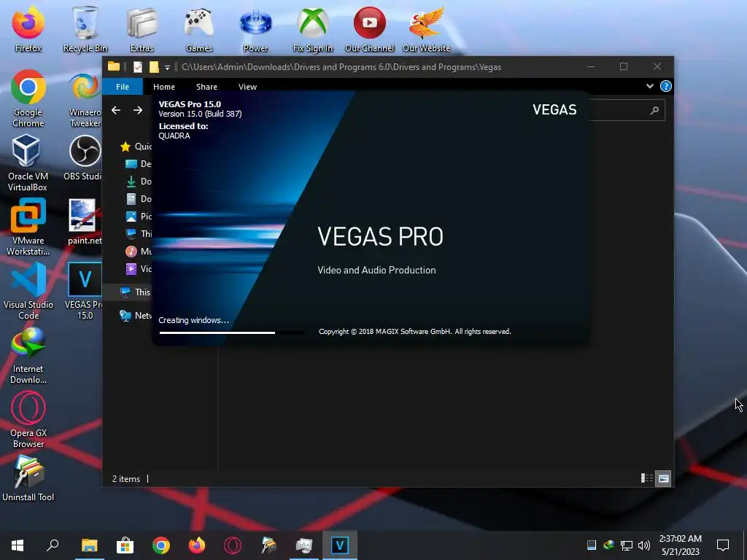This screenshot has width=747, height=560.
Task: Go back in File Explorer
Action: [x=116, y=111]
